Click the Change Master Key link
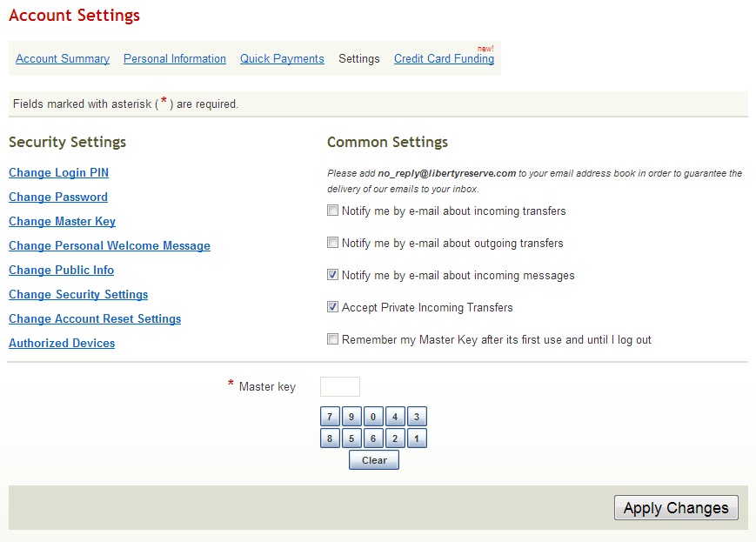 point(62,222)
